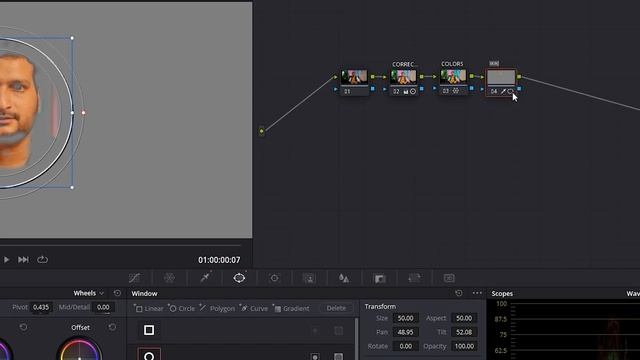Open the Wheels mode dropdown
The width and height of the screenshot is (640, 360).
point(88,293)
